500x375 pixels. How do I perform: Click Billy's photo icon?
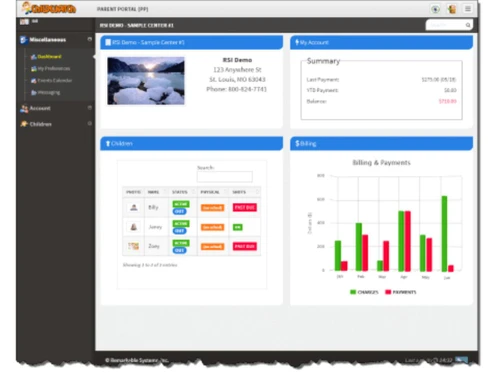tap(134, 208)
